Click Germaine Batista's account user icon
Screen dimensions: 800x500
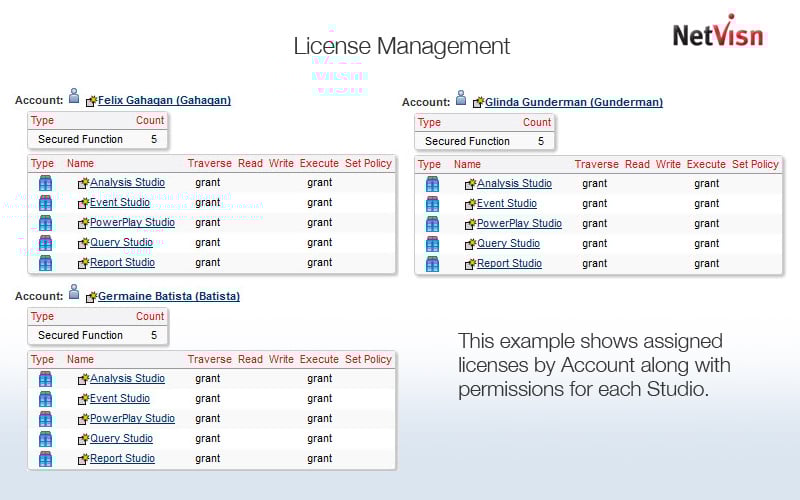coord(74,293)
